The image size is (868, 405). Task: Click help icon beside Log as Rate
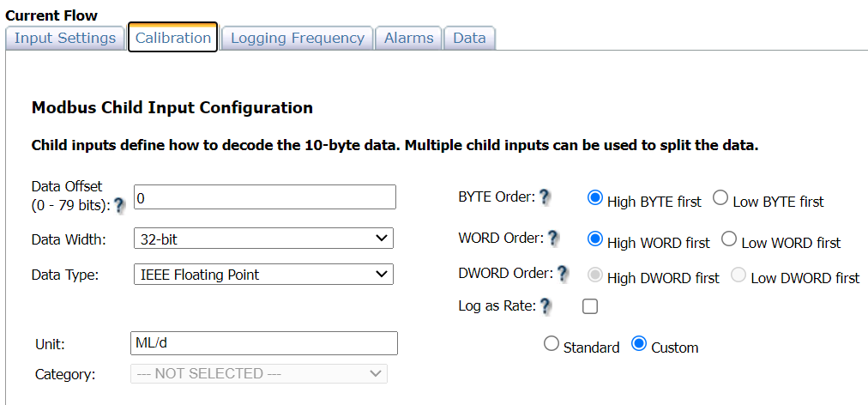(x=546, y=305)
